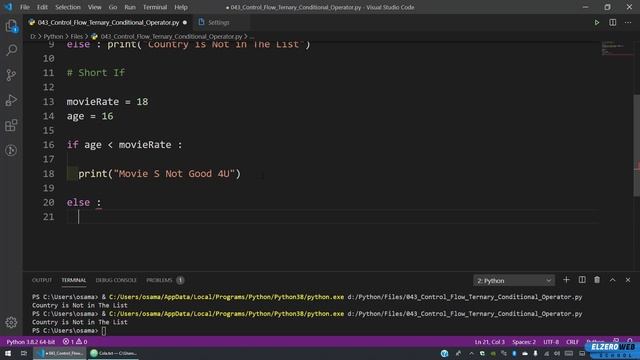Open the File menu
The width and height of the screenshot is (640, 360).
25,7
